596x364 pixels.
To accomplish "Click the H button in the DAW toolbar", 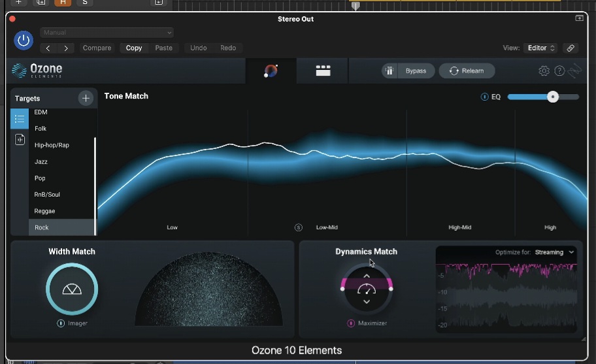I will 63,2.
